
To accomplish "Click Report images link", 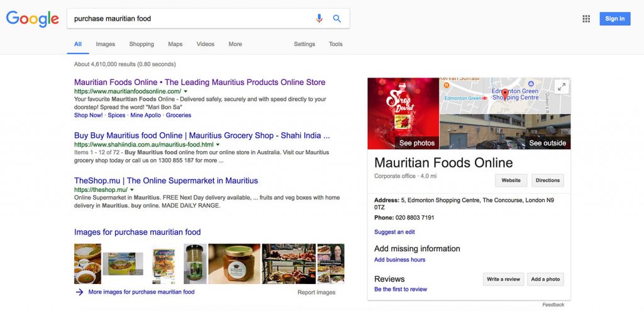I will point(316,293).
